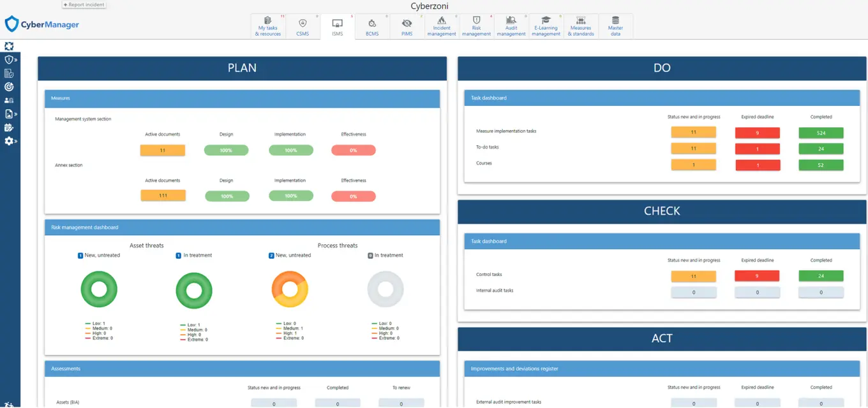Click the Improvements and deviations register header
The image size is (868, 408).
[662, 368]
